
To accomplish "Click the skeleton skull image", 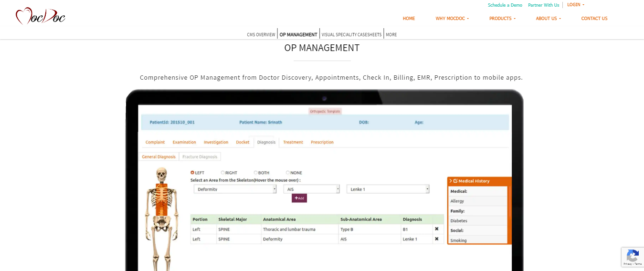I will 162,175.
